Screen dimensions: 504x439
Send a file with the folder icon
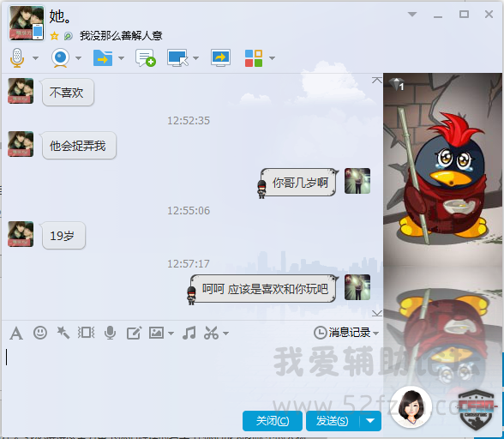pyautogui.click(x=103, y=58)
